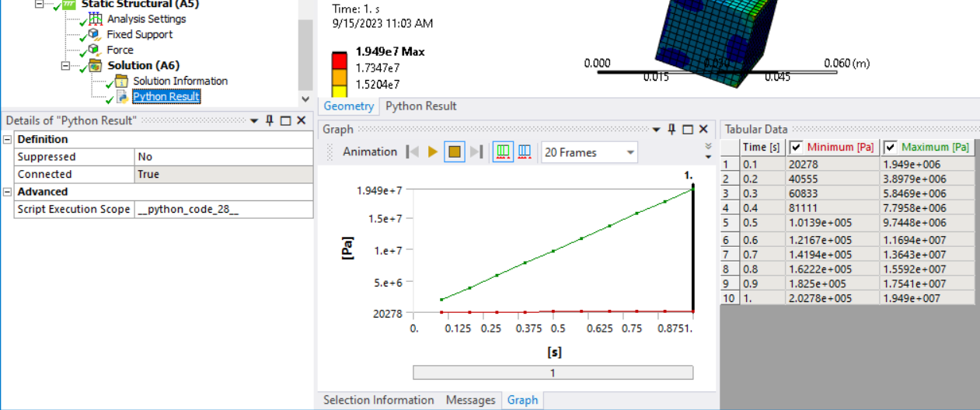Click cell 20278 in Minimum column

833,164
